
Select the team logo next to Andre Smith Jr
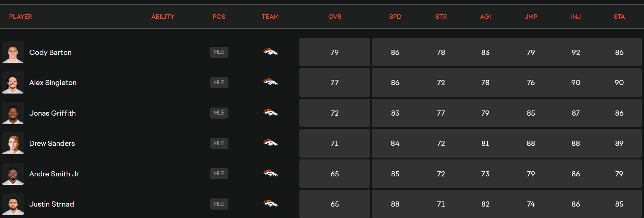point(270,173)
